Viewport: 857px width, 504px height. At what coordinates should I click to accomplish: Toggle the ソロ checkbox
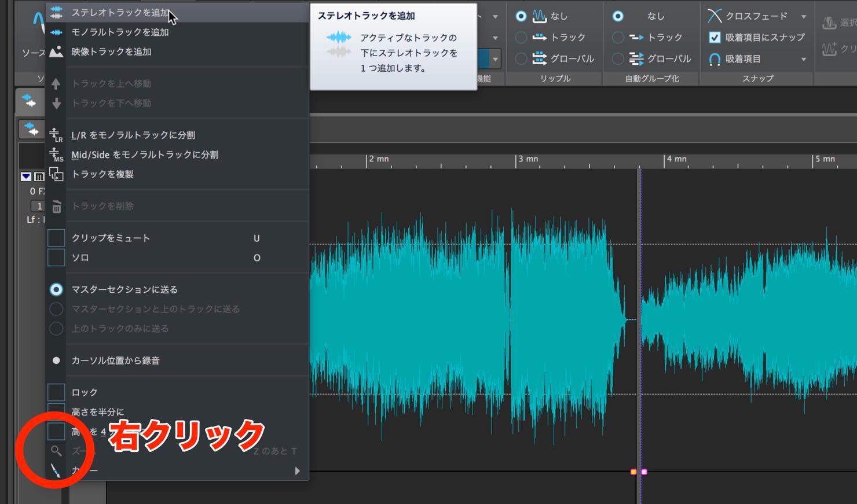pos(56,257)
